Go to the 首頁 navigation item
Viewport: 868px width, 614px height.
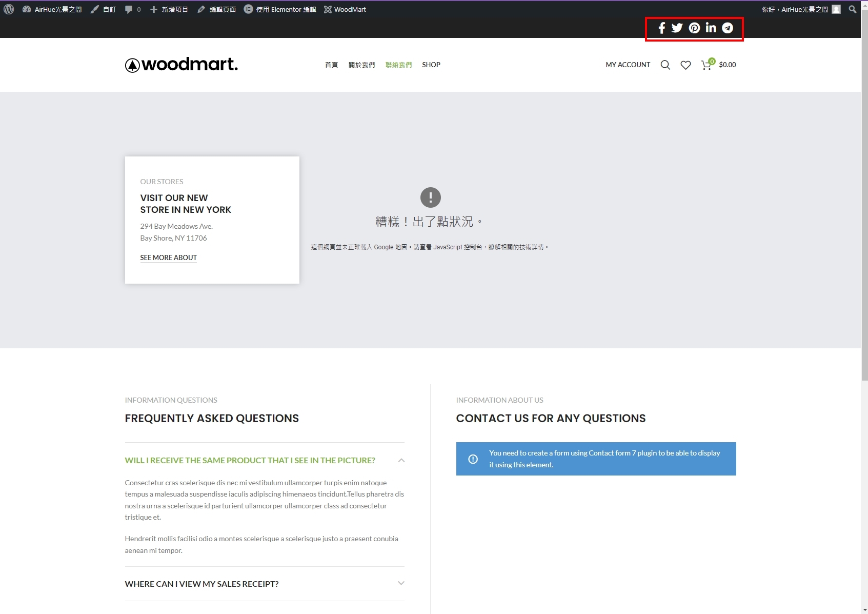331,65
